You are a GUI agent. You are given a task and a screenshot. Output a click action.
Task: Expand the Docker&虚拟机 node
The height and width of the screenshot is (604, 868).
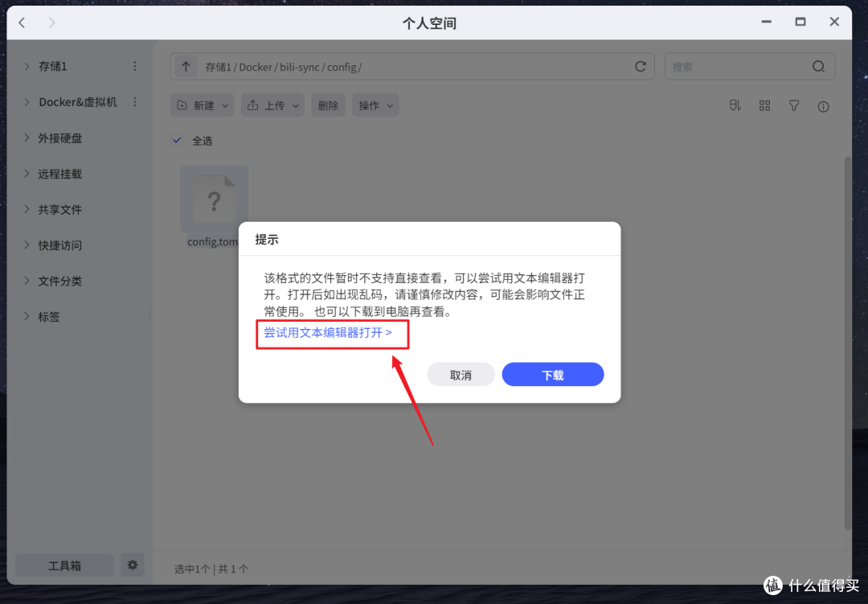click(x=27, y=102)
